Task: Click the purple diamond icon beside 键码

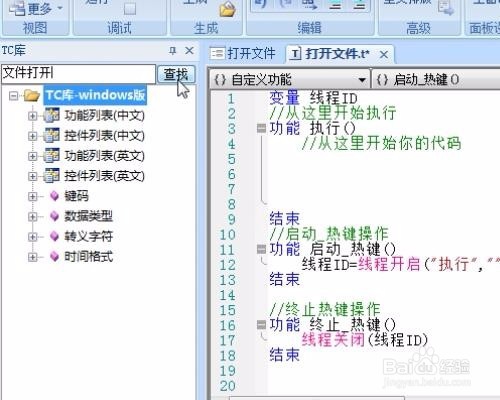Action: tap(54, 196)
